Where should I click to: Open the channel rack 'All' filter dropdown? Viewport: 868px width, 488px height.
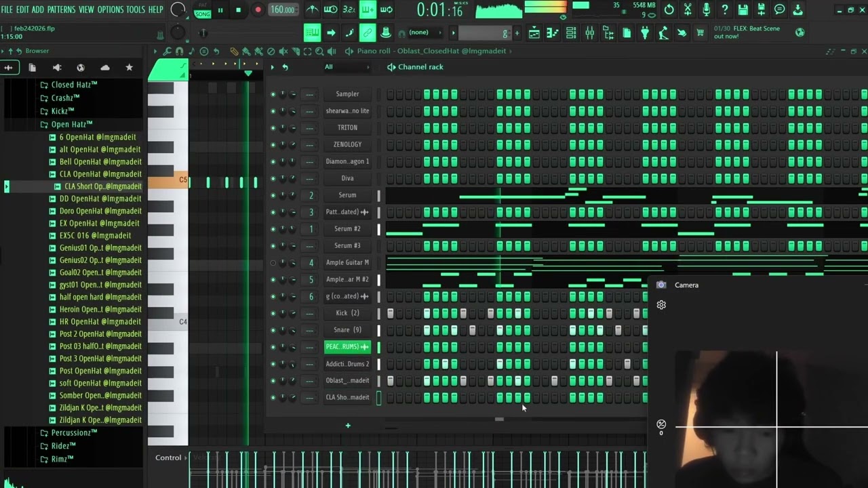347,67
